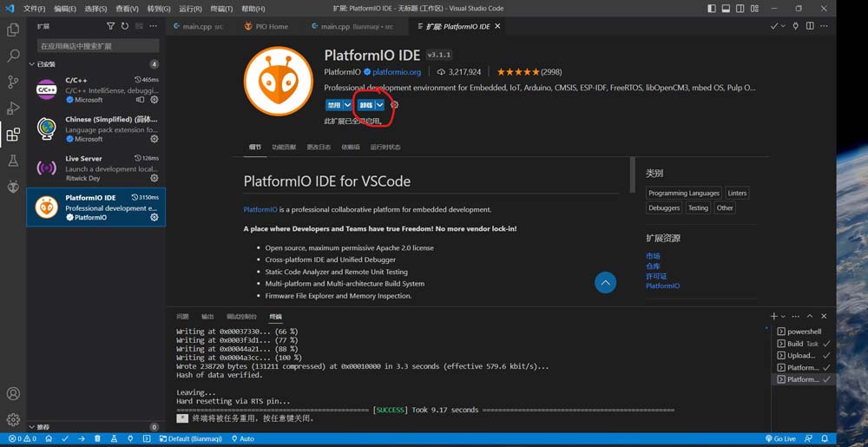Open manage gear for Live Server extension
The height and width of the screenshot is (447, 868).
[x=155, y=178]
